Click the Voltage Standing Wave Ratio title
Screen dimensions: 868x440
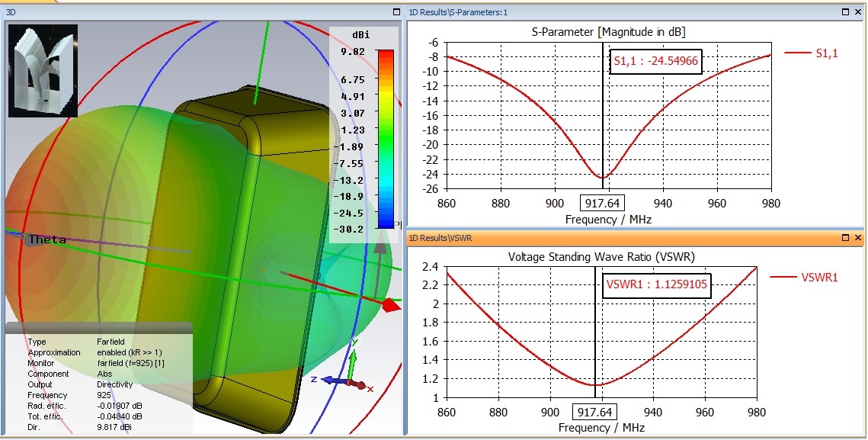pyautogui.click(x=601, y=256)
